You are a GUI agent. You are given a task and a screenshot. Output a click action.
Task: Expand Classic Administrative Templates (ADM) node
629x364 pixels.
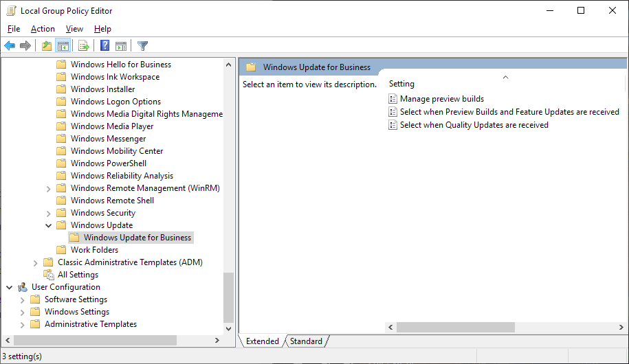pos(35,262)
